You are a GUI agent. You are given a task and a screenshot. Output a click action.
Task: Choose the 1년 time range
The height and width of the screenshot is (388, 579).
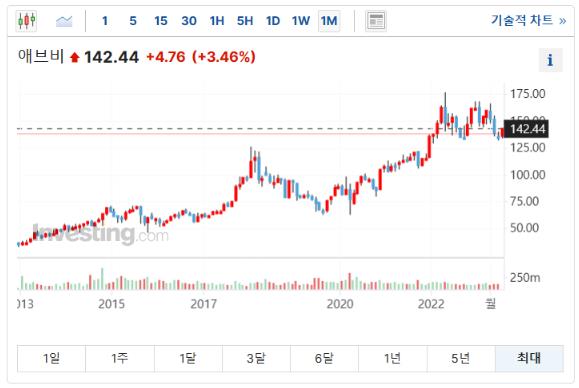(393, 358)
